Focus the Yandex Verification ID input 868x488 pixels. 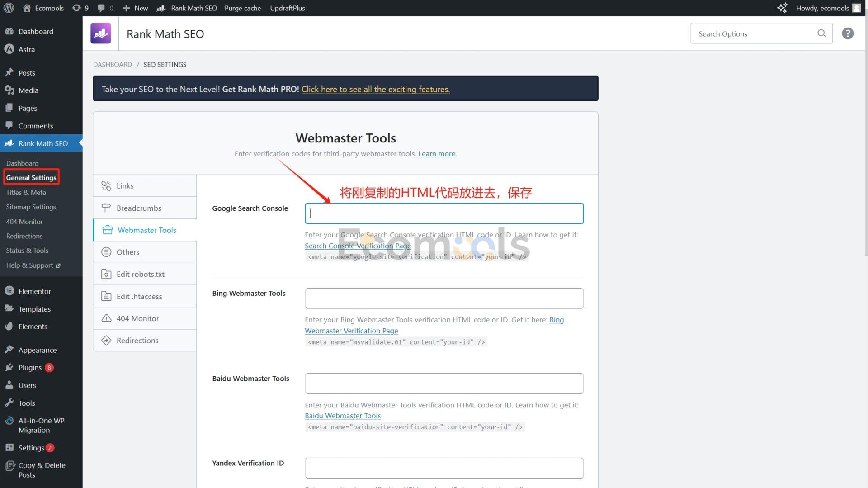[x=444, y=468]
